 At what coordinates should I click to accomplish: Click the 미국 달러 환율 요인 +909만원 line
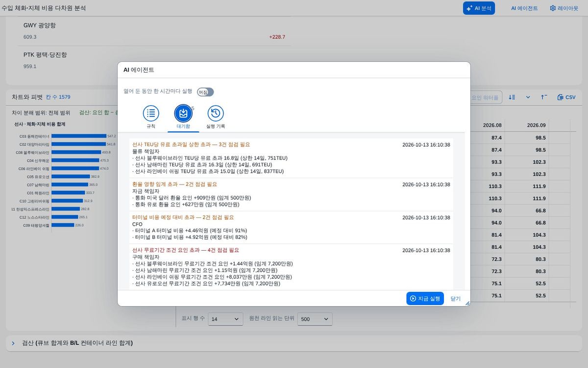click(x=192, y=198)
